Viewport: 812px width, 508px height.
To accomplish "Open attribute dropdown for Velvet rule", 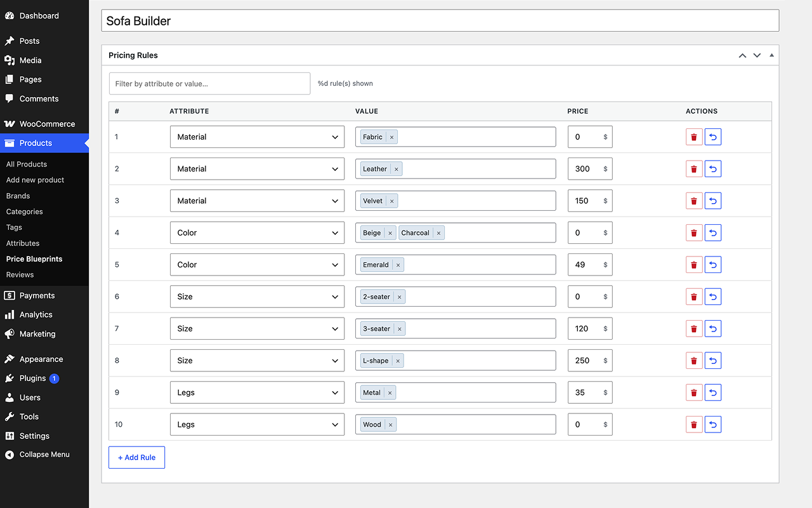I will (x=257, y=201).
